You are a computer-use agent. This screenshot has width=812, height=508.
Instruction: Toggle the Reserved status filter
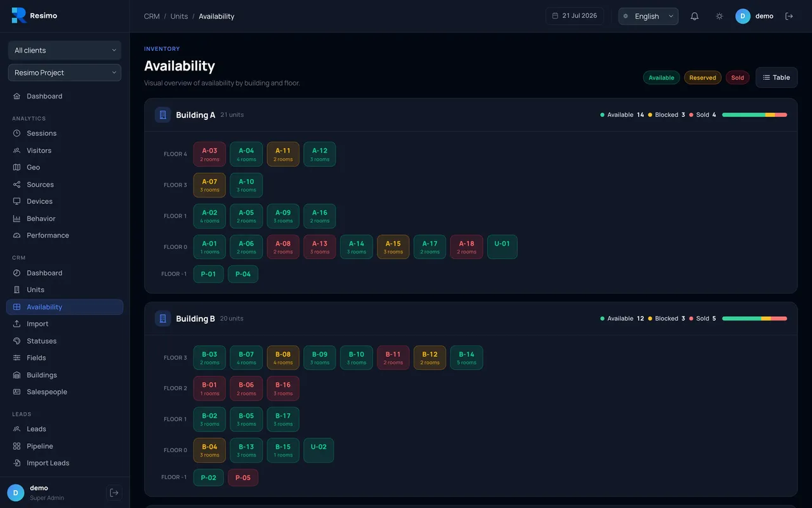click(x=702, y=77)
